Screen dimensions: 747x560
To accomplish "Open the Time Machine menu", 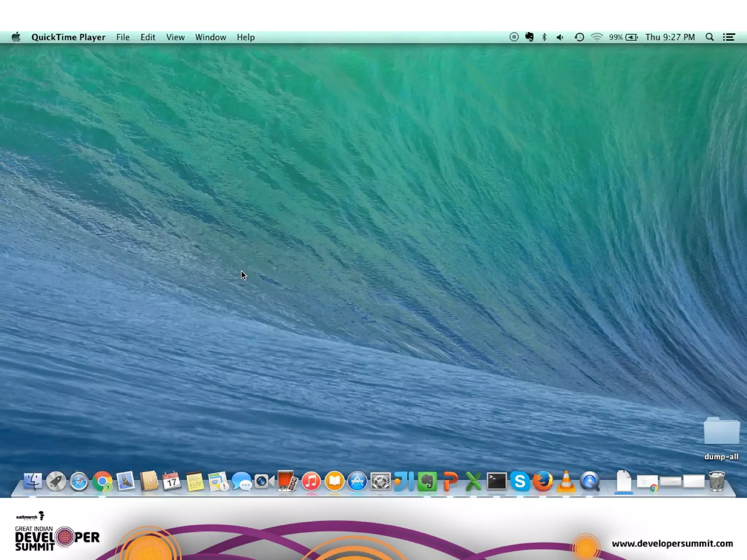I will coord(579,37).
